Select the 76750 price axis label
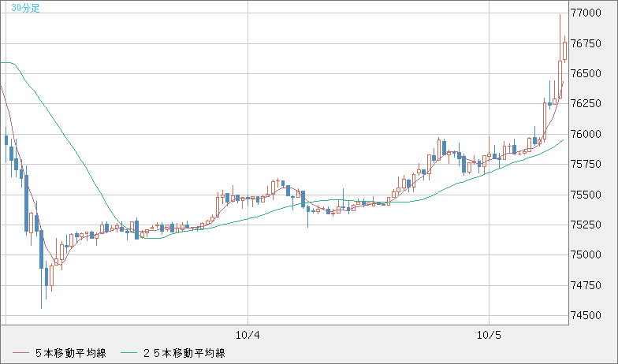The image size is (618, 364). (x=586, y=43)
